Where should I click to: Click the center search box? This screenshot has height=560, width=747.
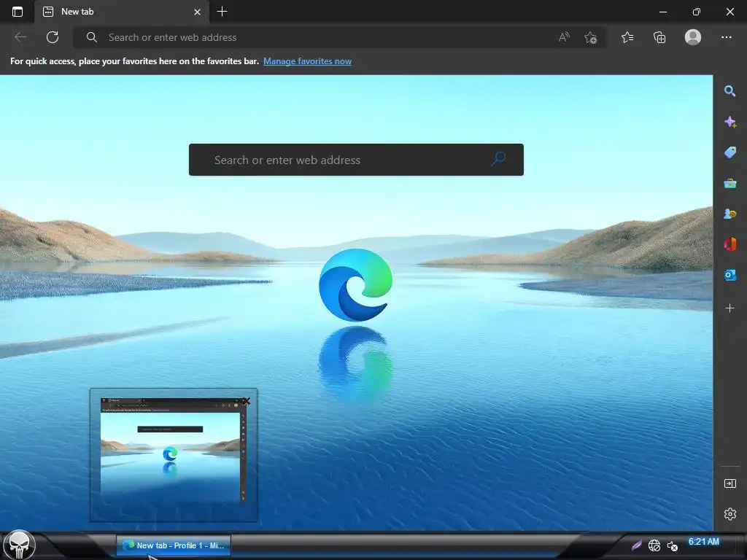[x=356, y=160]
